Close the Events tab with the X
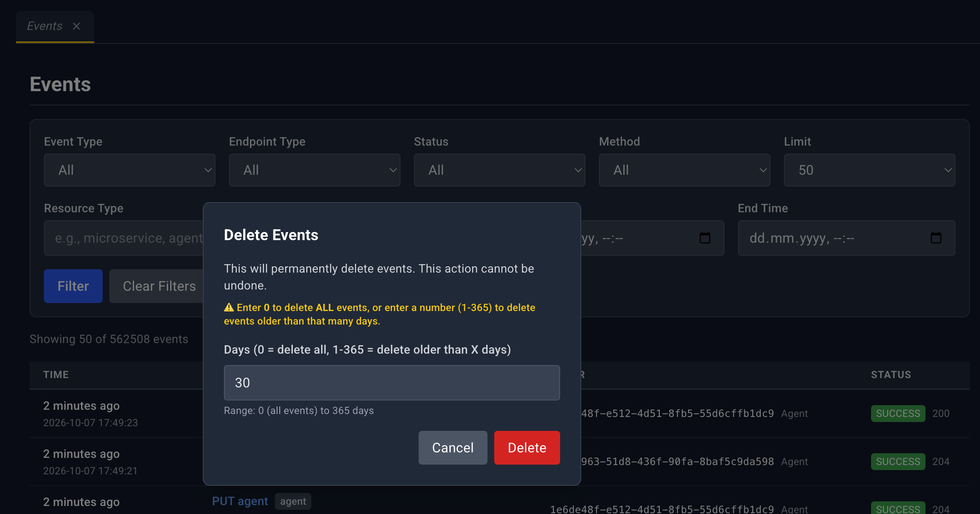 pyautogui.click(x=76, y=26)
